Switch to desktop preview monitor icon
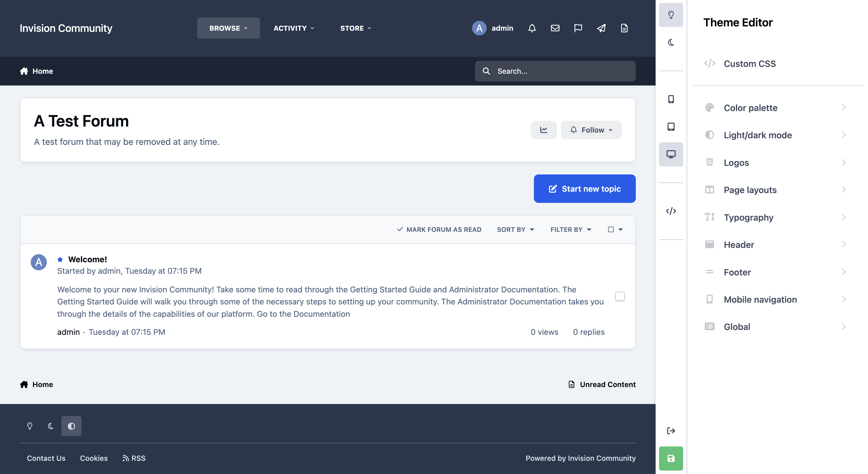Screen dimensions: 868x474 [x=671, y=154]
